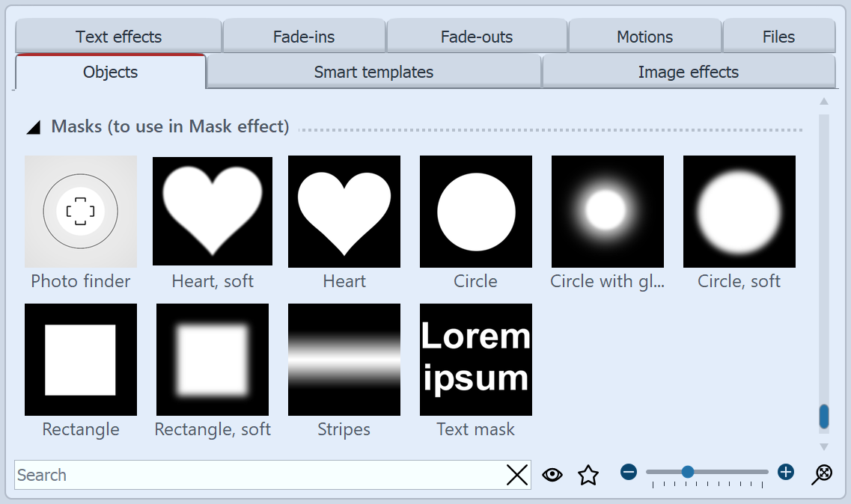Switch to the Image effects tab

coord(688,72)
